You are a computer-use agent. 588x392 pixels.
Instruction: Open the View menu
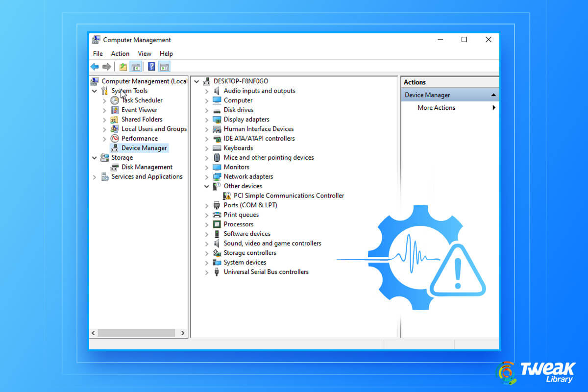(x=145, y=53)
